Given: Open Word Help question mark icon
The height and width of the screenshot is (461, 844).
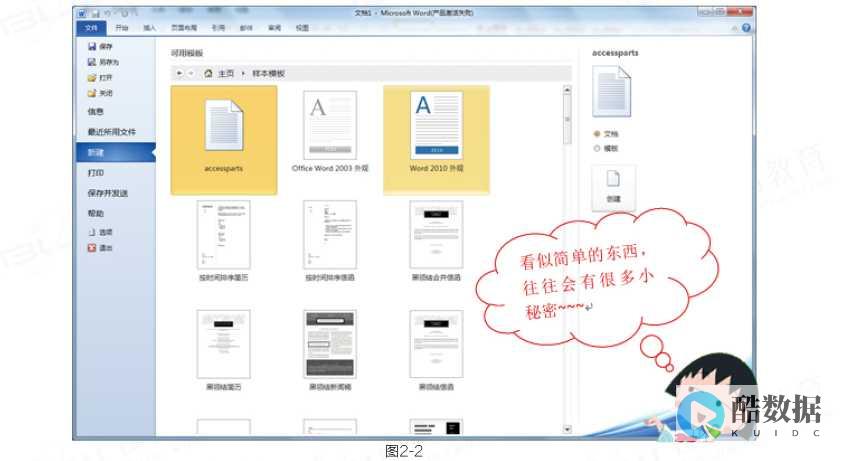Looking at the screenshot, I should tap(746, 27).
